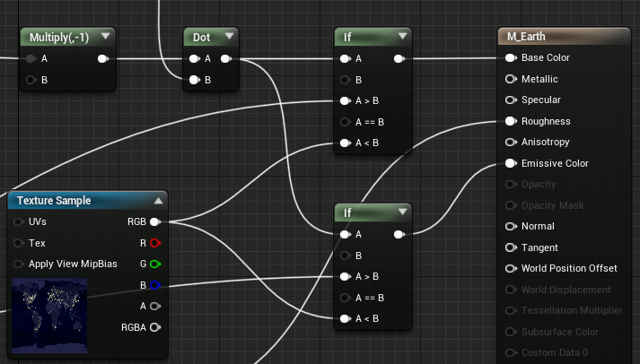Click the disabled Tessellation Multiplier pin
The width and height of the screenshot is (640, 364).
click(511, 310)
